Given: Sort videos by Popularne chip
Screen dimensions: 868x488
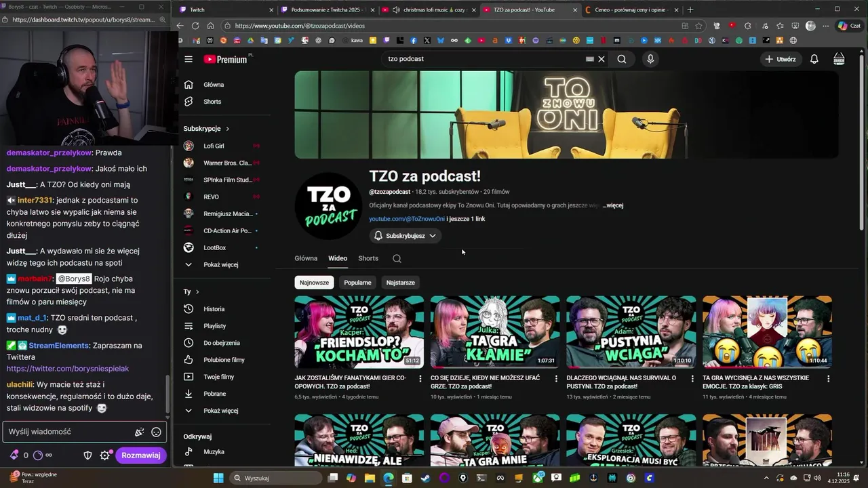Looking at the screenshot, I should pyautogui.click(x=357, y=283).
